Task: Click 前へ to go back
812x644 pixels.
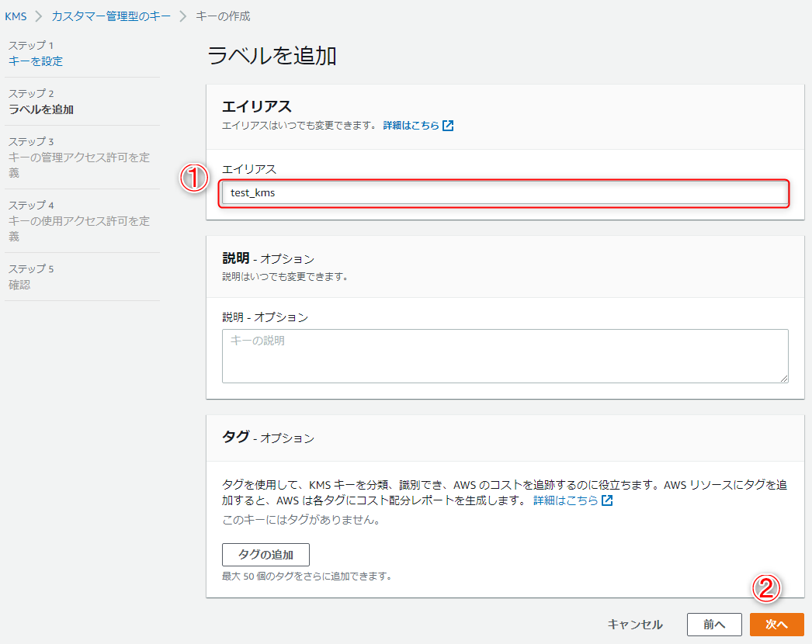Action: (x=714, y=625)
